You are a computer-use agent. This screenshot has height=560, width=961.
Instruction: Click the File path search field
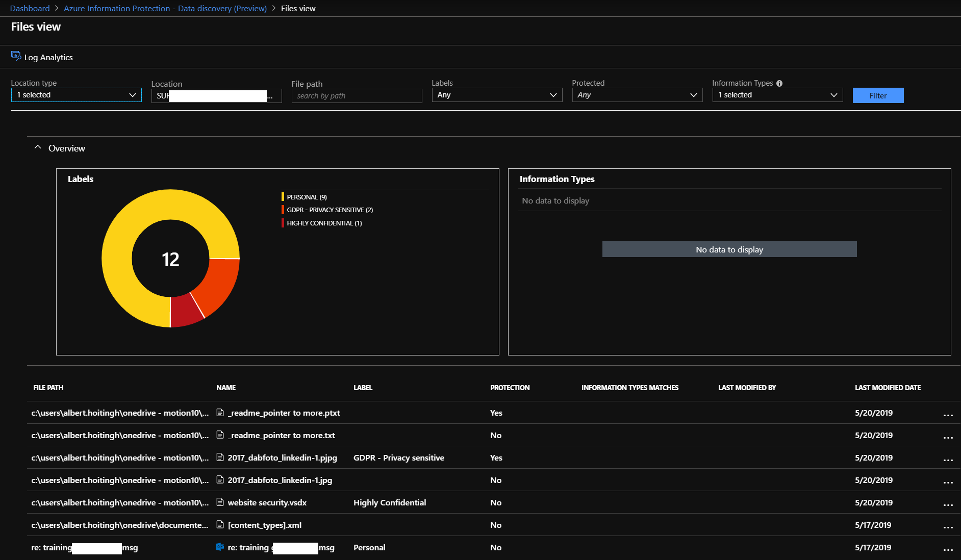(357, 96)
